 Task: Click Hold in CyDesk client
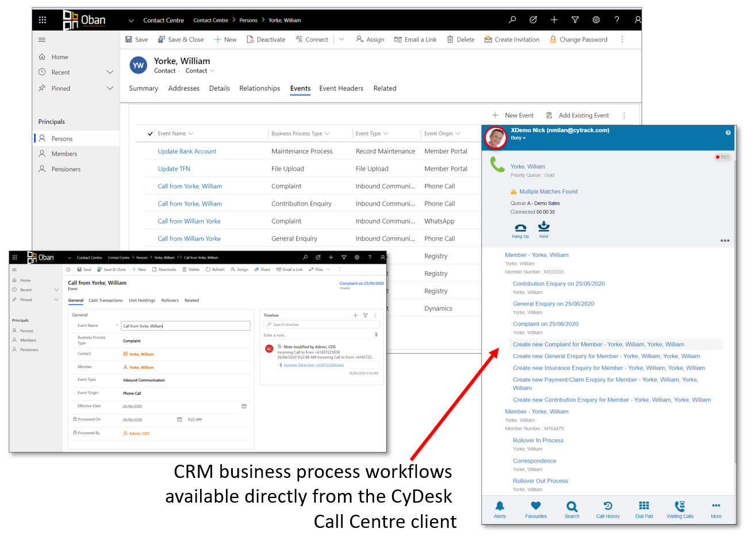tap(544, 230)
